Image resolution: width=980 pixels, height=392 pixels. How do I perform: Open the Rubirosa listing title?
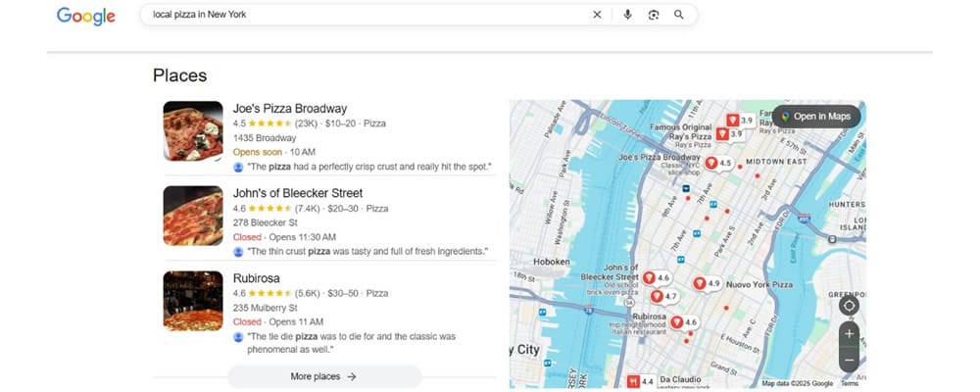[256, 278]
